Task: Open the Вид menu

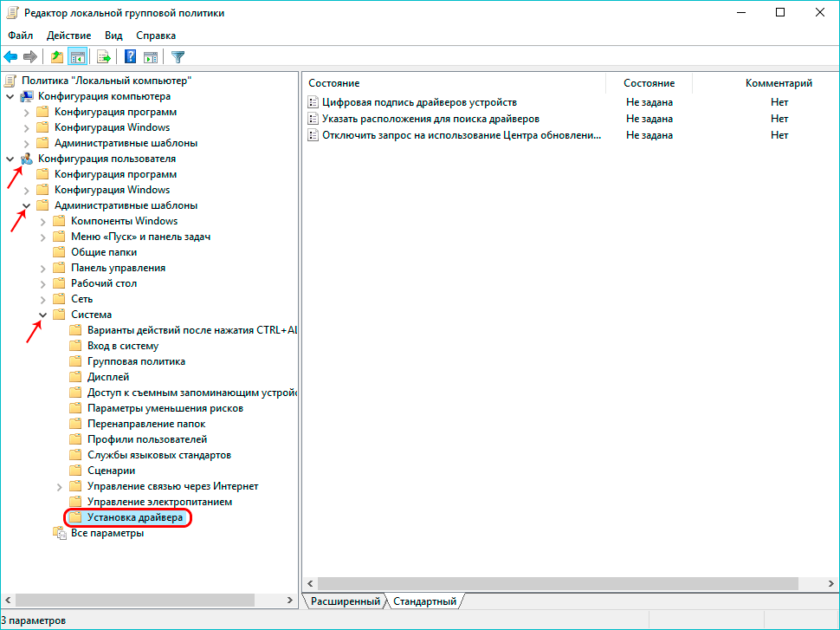Action: point(113,36)
